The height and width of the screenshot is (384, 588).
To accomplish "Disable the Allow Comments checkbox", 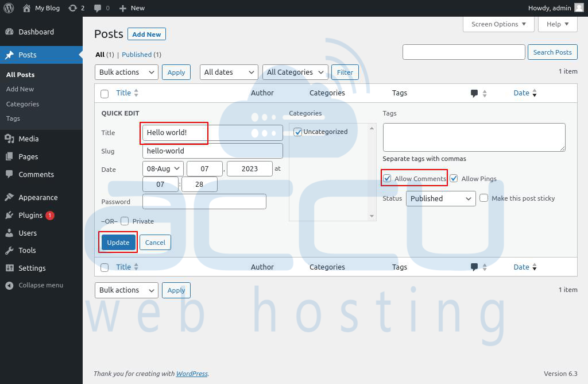I will click(388, 178).
